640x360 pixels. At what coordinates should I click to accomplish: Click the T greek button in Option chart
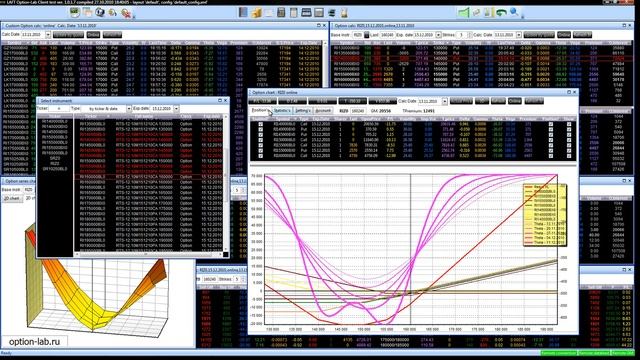point(353,101)
